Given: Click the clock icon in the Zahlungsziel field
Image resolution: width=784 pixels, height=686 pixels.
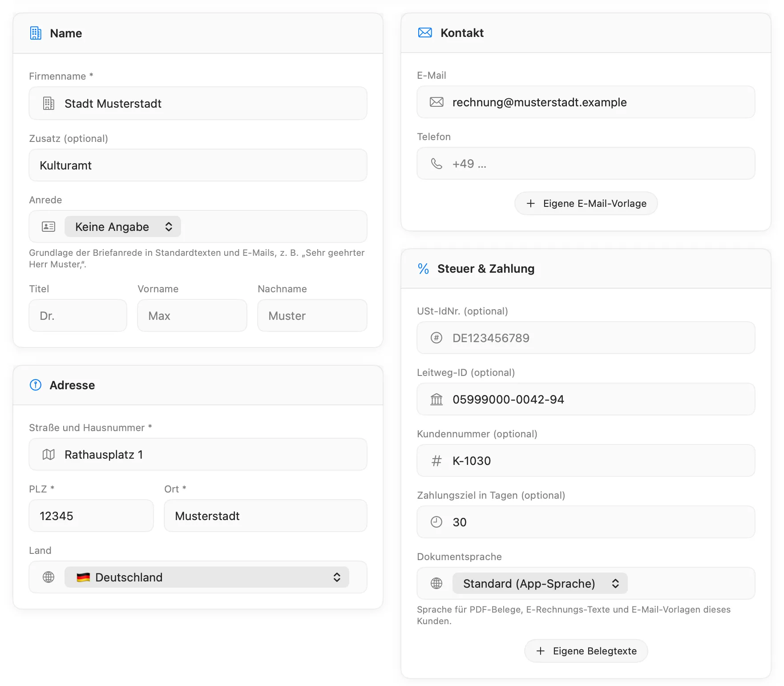Looking at the screenshot, I should 436,522.
